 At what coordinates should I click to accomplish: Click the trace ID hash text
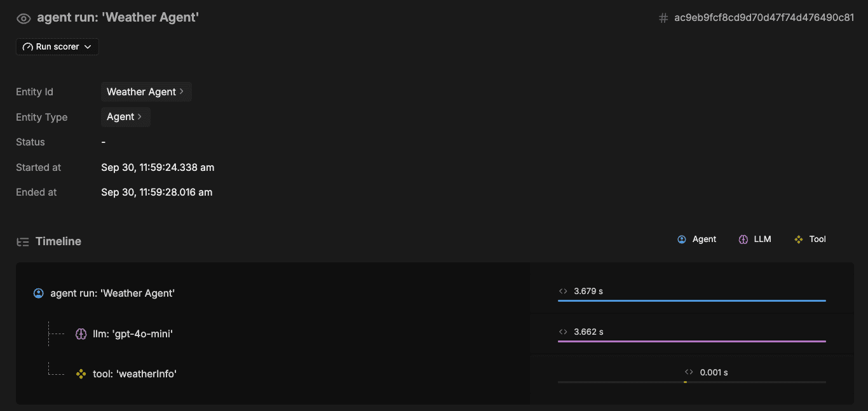point(764,18)
